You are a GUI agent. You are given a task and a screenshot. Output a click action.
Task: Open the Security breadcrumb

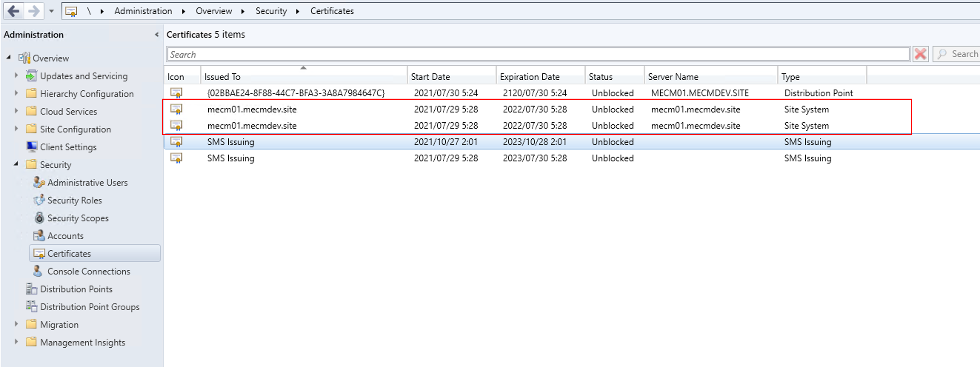(271, 11)
